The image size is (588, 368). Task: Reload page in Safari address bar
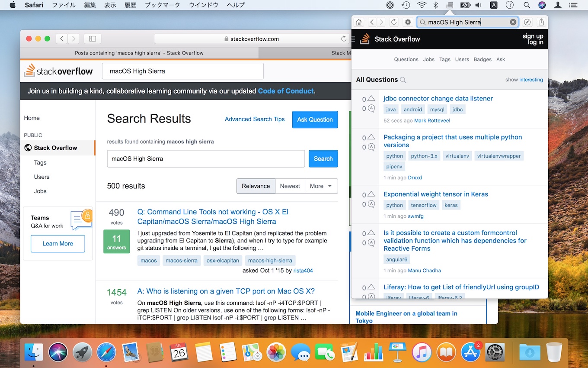344,39
